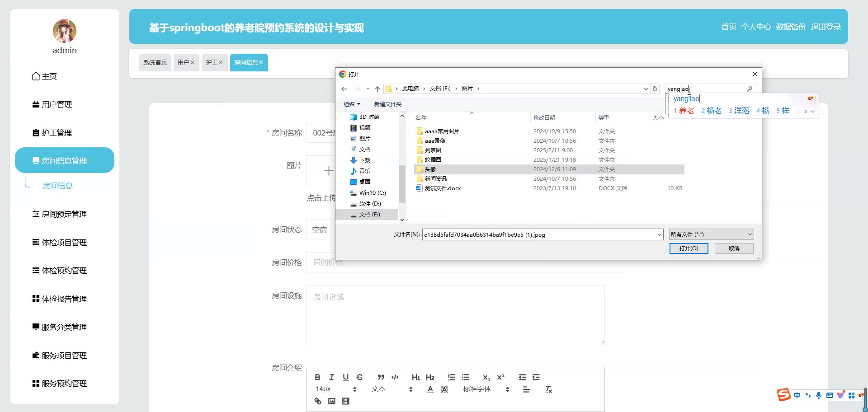Screen dimensions: 868x412
Task: Insert a link with the link icon
Action: 318,401
